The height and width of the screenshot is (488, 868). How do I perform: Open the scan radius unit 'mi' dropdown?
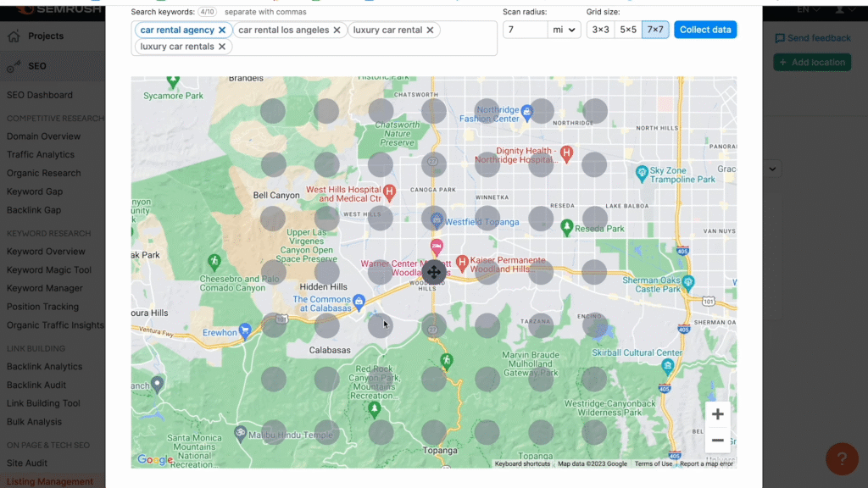click(x=564, y=30)
